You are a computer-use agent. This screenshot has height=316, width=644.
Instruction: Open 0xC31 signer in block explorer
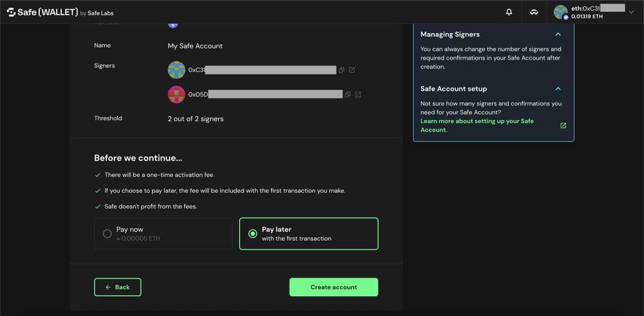click(352, 70)
